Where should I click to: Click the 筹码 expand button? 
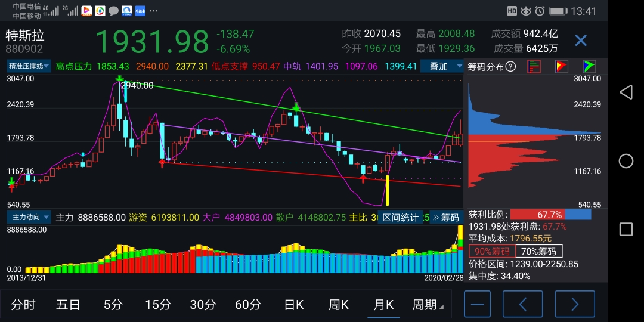coord(446,217)
